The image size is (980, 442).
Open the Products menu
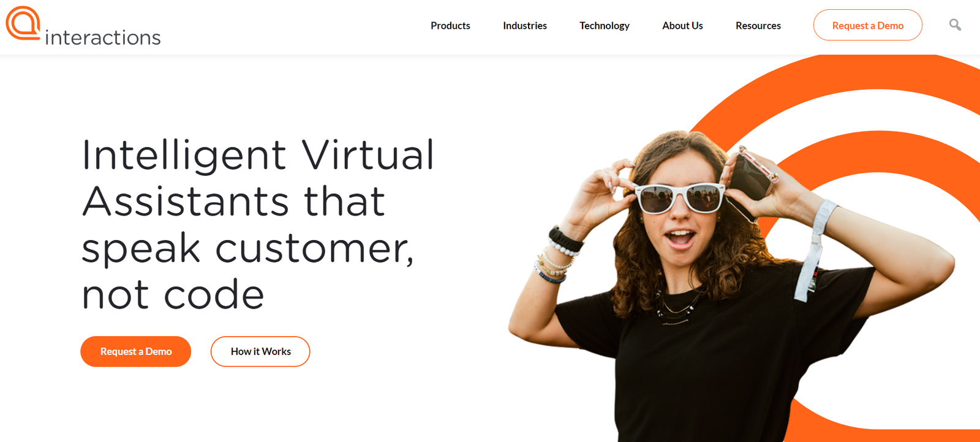(450, 26)
